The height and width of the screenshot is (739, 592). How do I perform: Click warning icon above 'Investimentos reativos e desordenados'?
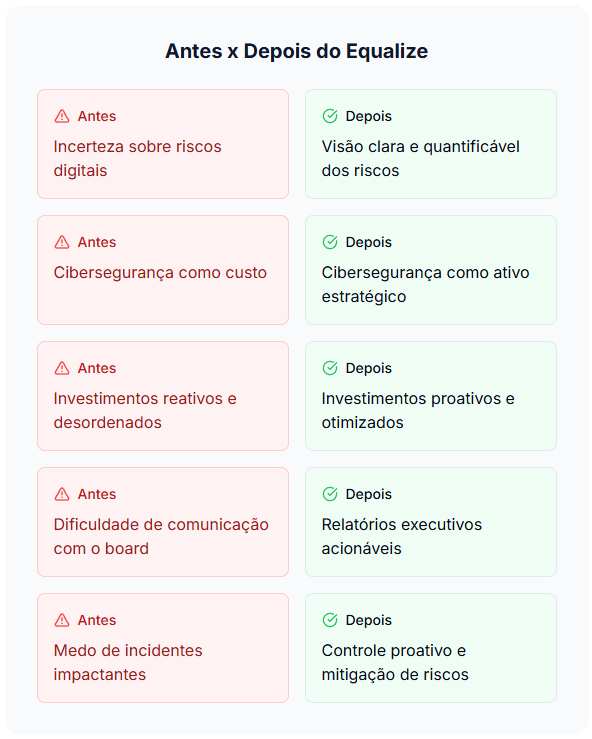62,368
